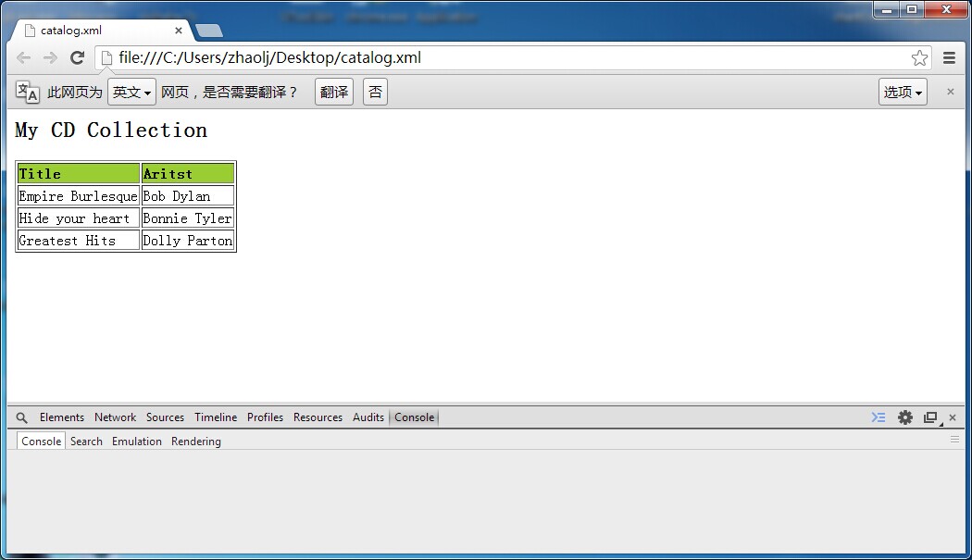Click the 'My CD Collection' heading
This screenshot has height=560, width=972.
(111, 131)
